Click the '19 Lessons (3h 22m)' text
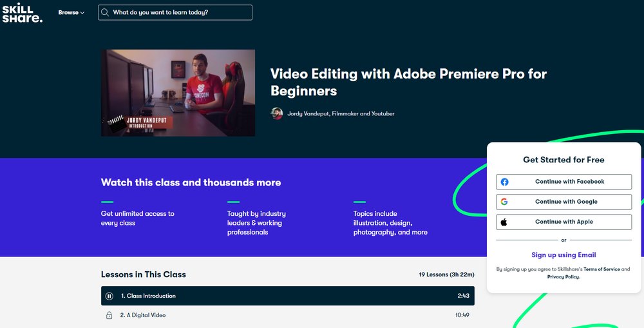Viewport: 644px width, 328px height. (446, 275)
